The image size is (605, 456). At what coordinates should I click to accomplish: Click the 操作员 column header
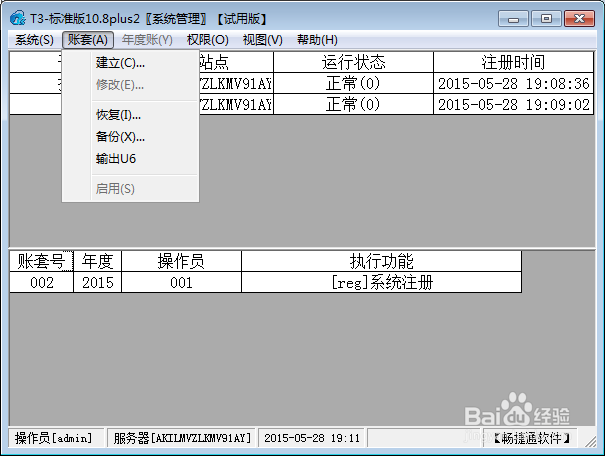[181, 261]
